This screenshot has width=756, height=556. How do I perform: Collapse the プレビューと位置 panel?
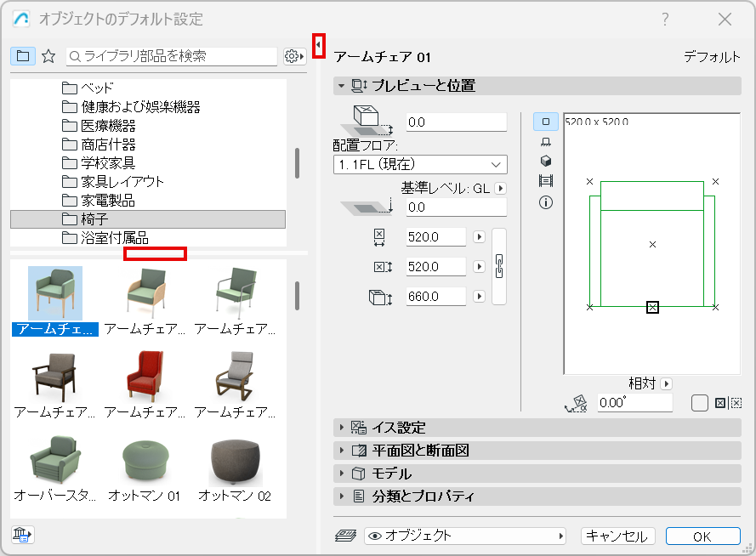[x=342, y=86]
